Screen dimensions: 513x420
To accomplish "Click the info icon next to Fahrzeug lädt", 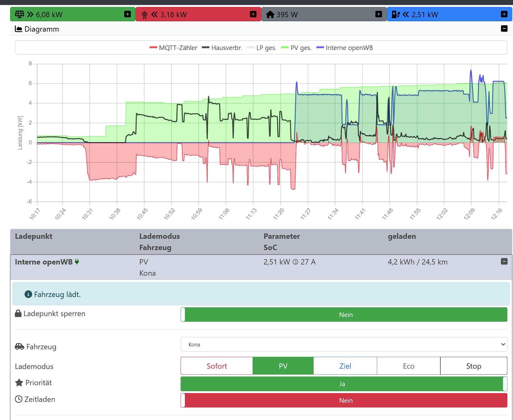I will [28, 294].
